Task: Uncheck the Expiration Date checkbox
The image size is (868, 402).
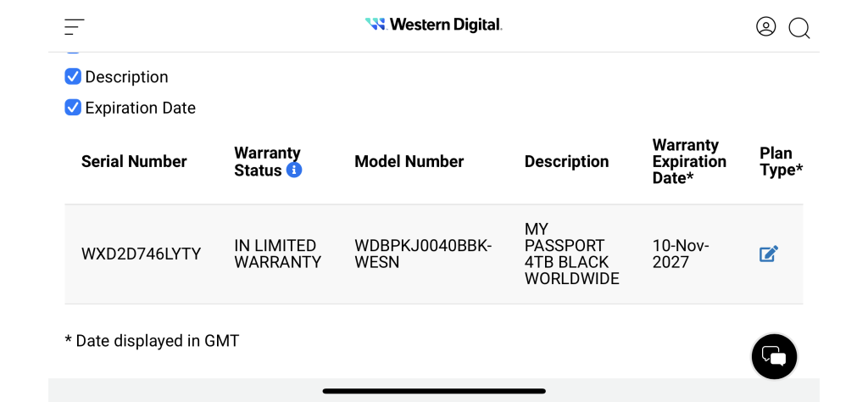Action: point(73,108)
